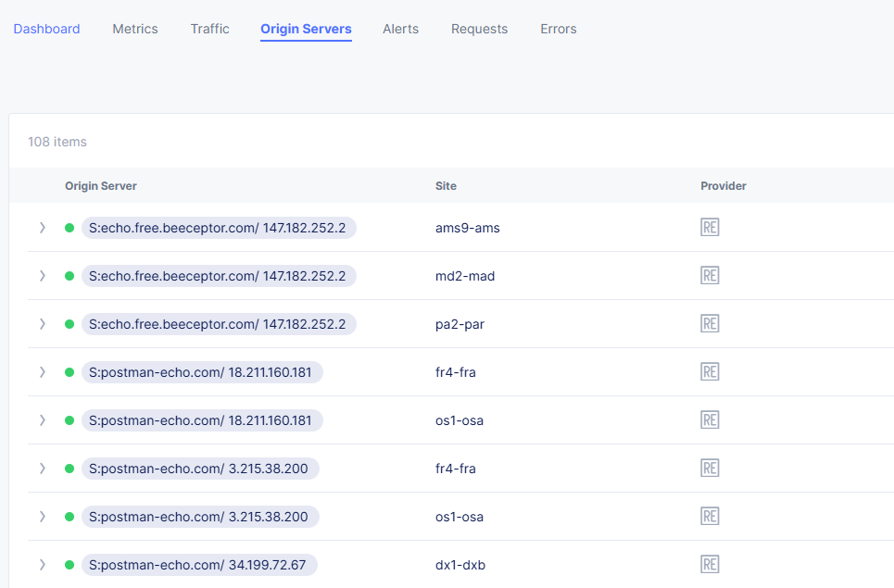Click the RE icon on the last visible row
This screenshot has width=894, height=588.
point(710,564)
